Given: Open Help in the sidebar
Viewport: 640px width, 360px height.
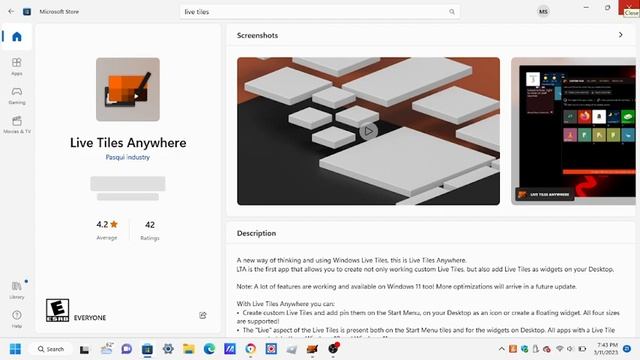Looking at the screenshot, I should click(x=17, y=319).
